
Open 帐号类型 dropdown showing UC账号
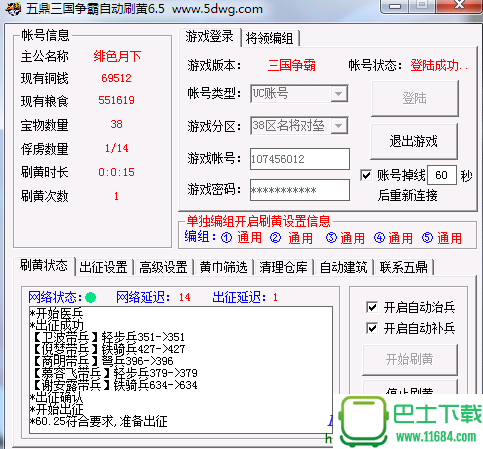[x=299, y=93]
